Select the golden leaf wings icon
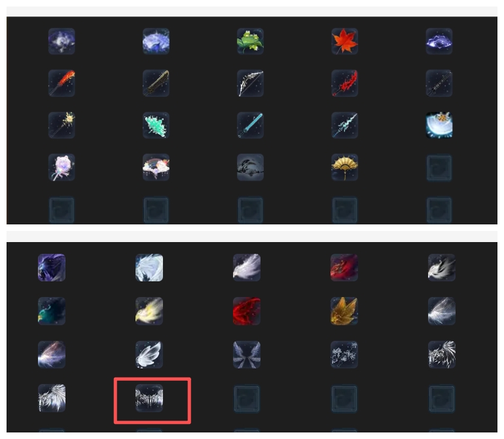This screenshot has width=504, height=439. coord(344,311)
